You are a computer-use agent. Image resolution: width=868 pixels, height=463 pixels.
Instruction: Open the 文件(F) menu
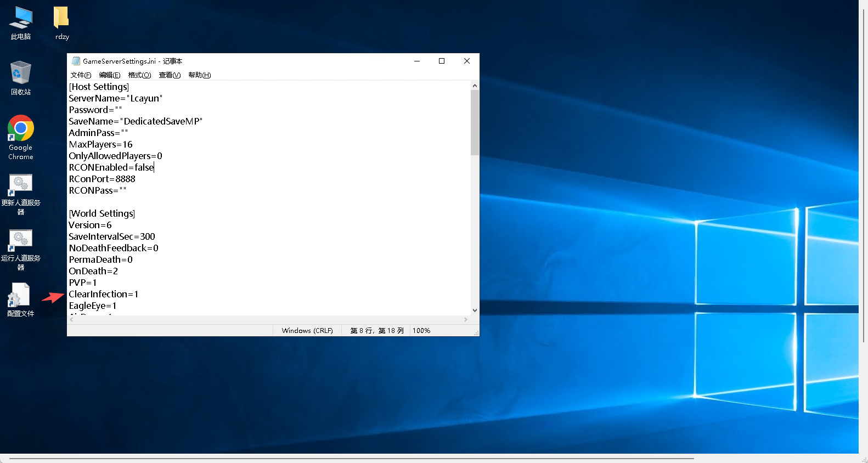pos(81,75)
